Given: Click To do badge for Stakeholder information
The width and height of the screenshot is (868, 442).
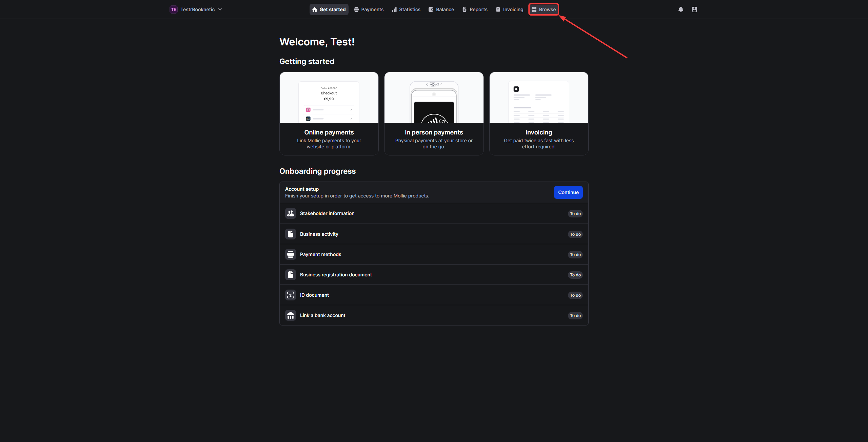Looking at the screenshot, I should click(x=575, y=214).
